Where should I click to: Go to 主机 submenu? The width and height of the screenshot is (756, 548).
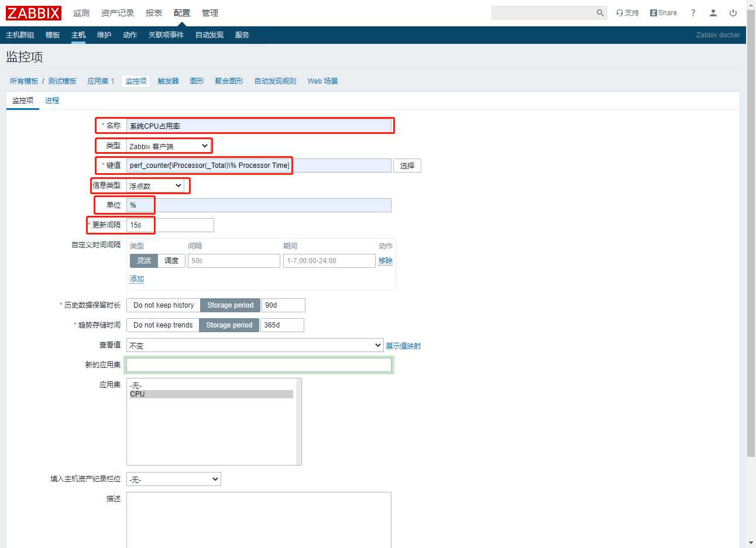pyautogui.click(x=78, y=35)
